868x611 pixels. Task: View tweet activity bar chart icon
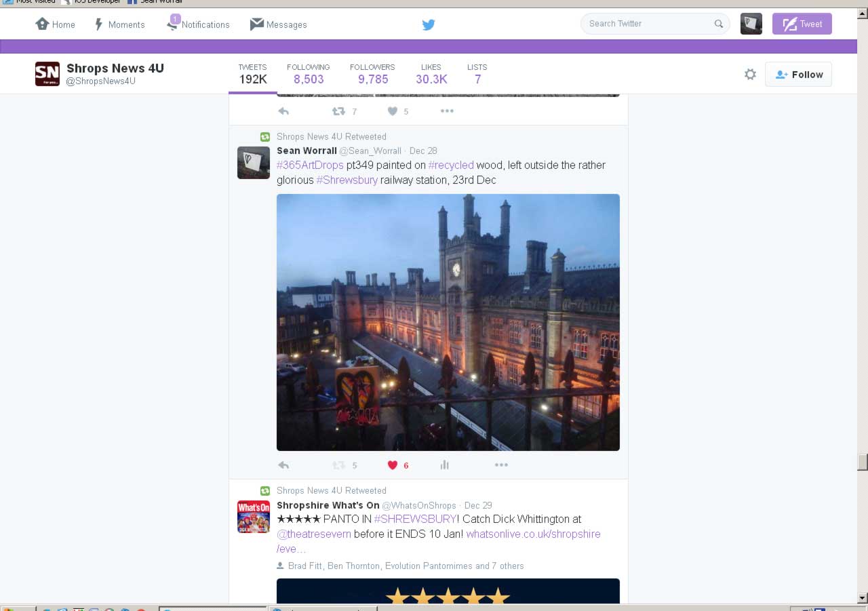445,465
